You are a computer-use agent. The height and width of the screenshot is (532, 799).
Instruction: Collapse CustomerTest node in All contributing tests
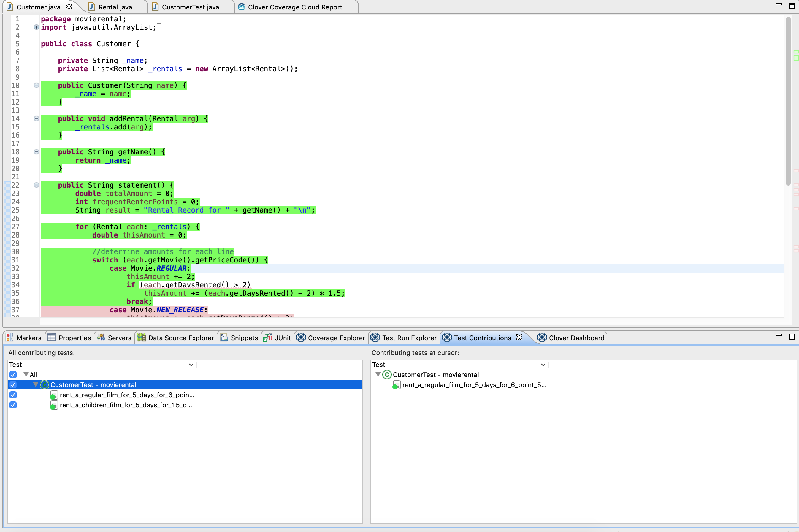35,385
